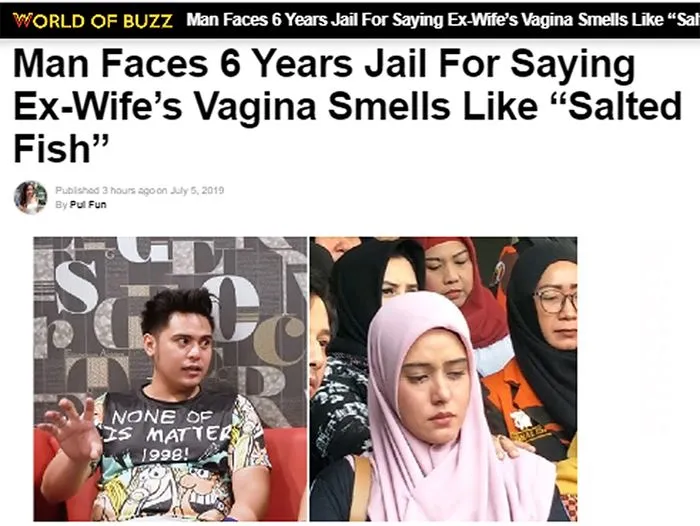Image resolution: width=700 pixels, height=526 pixels.
Task: Click the black top navigation bar
Action: click(350, 21)
